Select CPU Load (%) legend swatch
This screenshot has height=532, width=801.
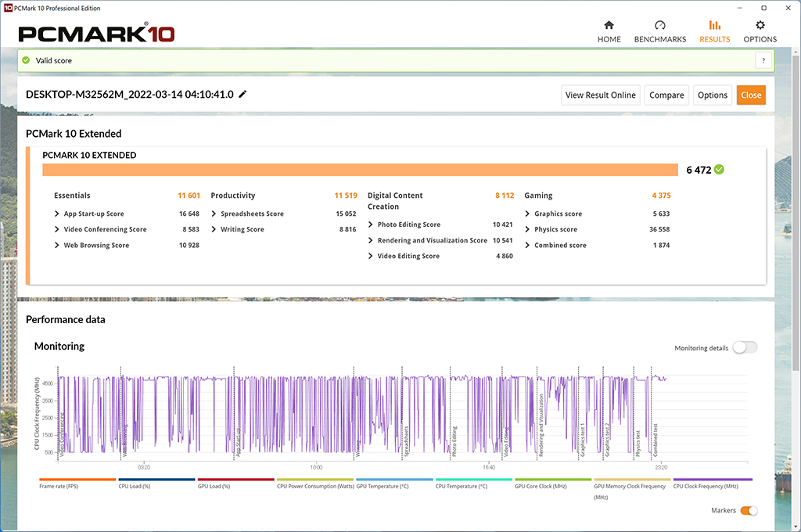156,480
